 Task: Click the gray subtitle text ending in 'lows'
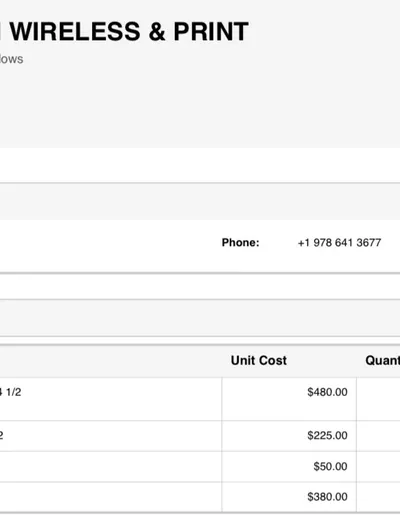pos(11,59)
